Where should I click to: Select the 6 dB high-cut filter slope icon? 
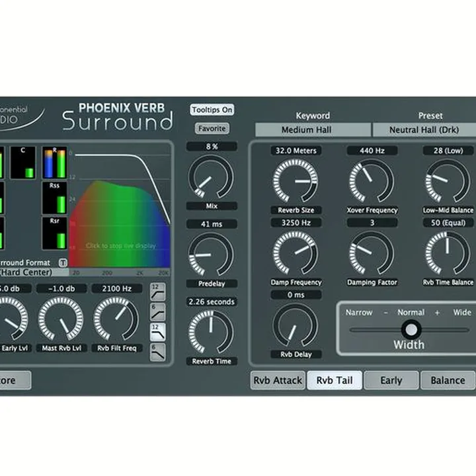click(158, 352)
